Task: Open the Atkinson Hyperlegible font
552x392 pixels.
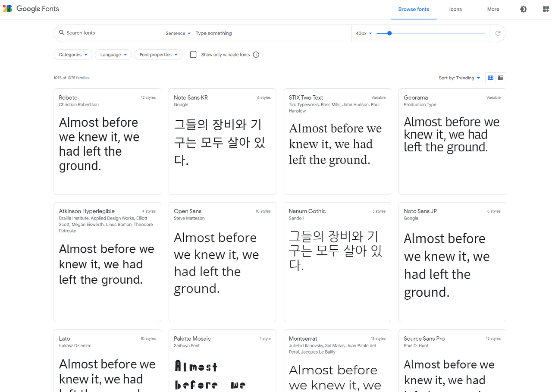Action: [x=107, y=262]
